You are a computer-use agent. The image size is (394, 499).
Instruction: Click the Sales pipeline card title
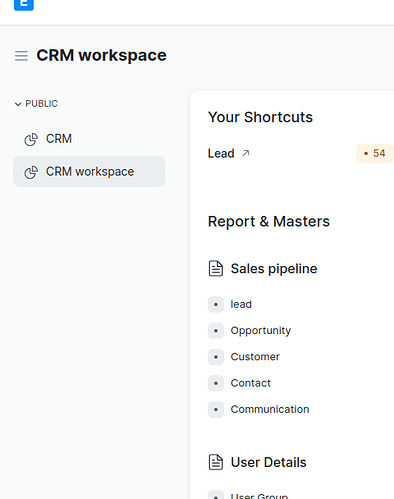pos(274,269)
